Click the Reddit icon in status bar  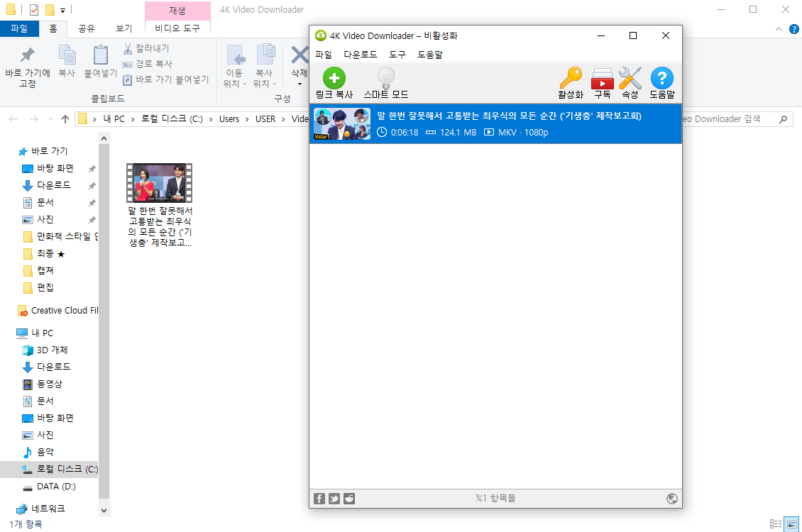(349, 499)
